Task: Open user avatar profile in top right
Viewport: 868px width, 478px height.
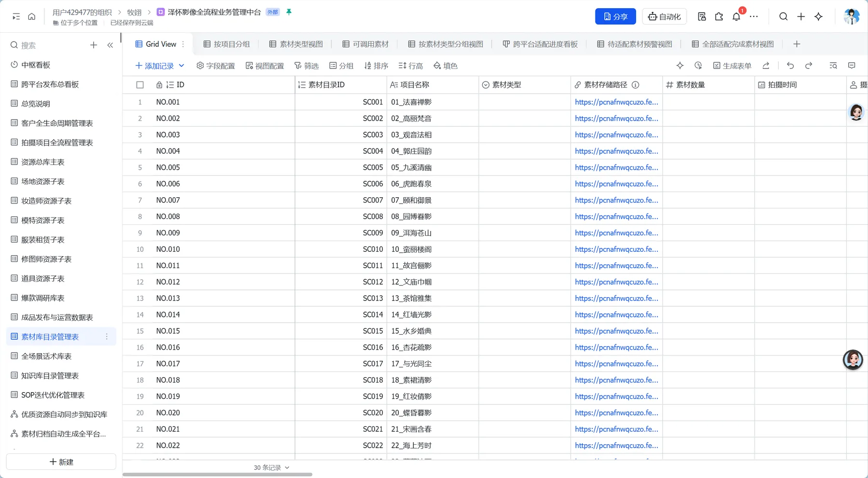Action: pyautogui.click(x=851, y=16)
